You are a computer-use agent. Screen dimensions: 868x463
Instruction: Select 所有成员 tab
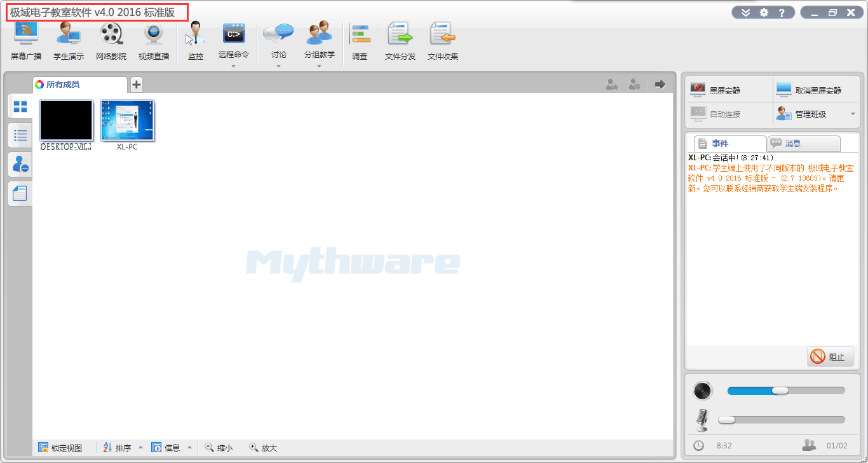click(x=80, y=85)
